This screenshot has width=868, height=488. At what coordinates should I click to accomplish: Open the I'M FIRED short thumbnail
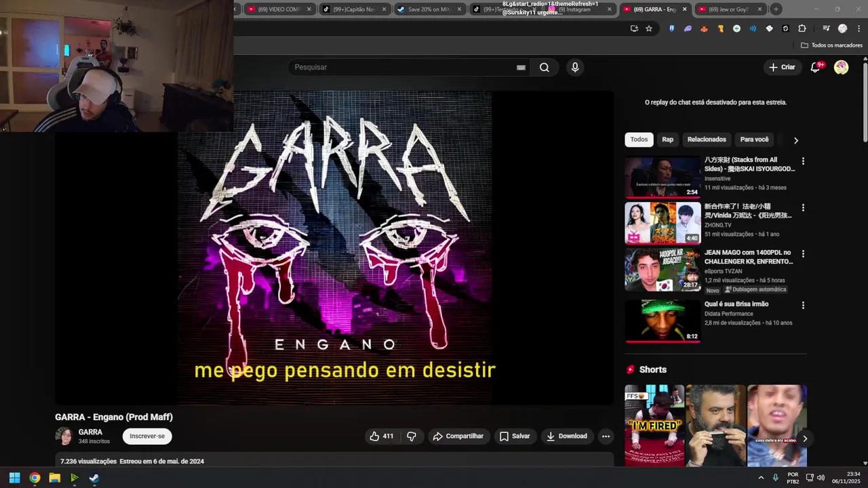(654, 426)
